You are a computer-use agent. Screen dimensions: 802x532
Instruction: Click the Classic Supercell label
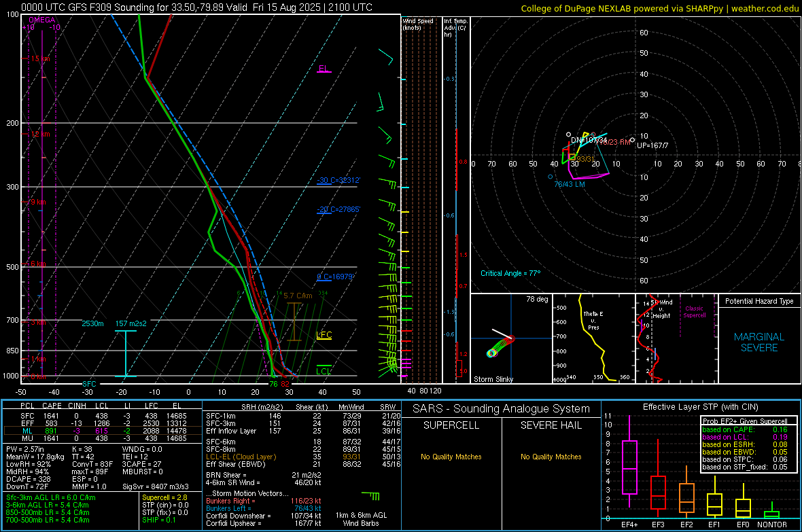click(x=694, y=312)
